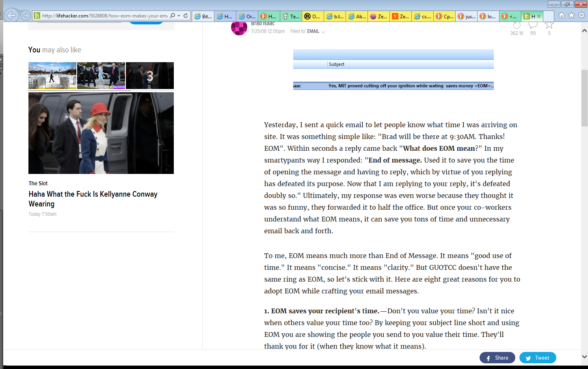588x369 pixels.
Task: Refresh the page with the reload icon
Action: tap(186, 15)
